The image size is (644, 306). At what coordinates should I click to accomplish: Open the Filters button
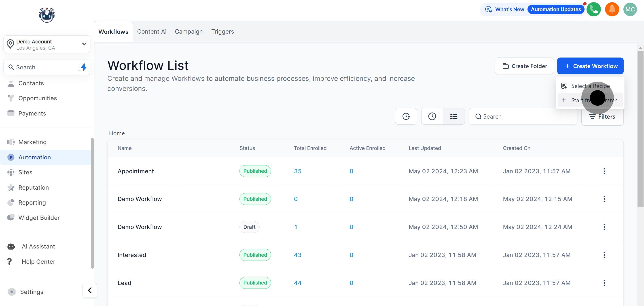(x=602, y=117)
